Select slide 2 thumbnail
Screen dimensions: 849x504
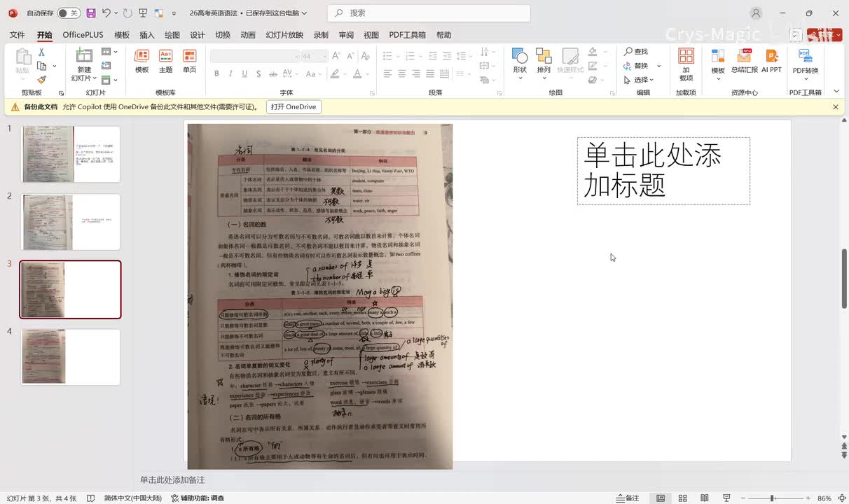(70, 222)
